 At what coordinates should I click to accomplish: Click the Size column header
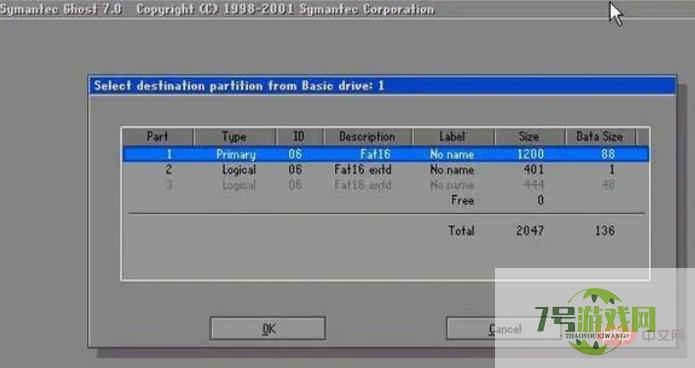[529, 137]
